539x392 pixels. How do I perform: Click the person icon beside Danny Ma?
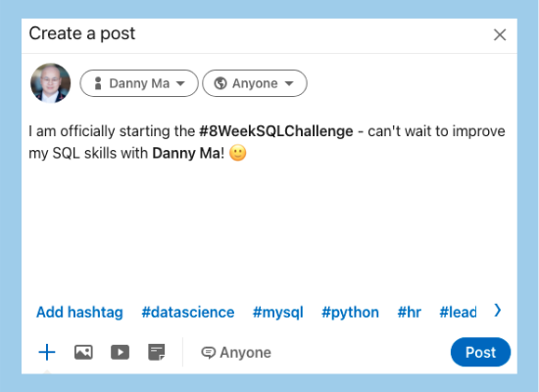pos(98,83)
